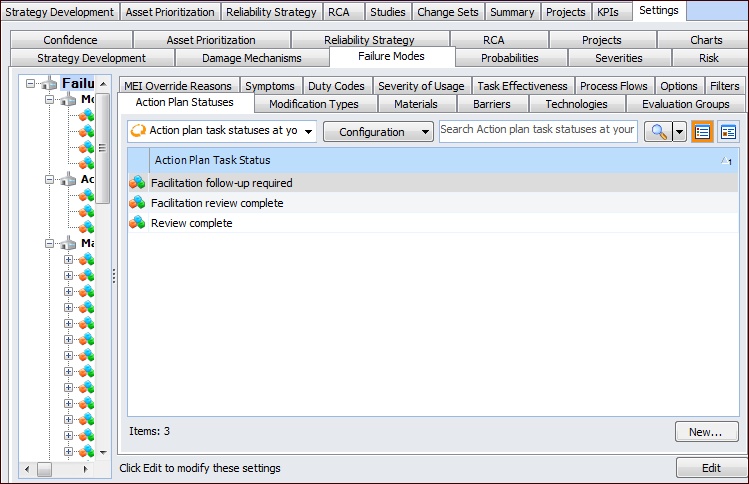Open the Task Effectiveness tab

tap(522, 86)
